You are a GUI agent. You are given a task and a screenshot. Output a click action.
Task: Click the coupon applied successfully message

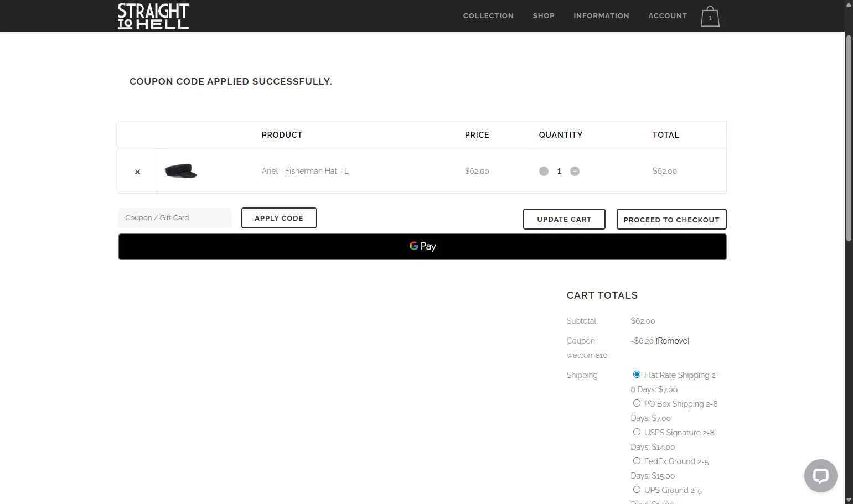coord(231,81)
